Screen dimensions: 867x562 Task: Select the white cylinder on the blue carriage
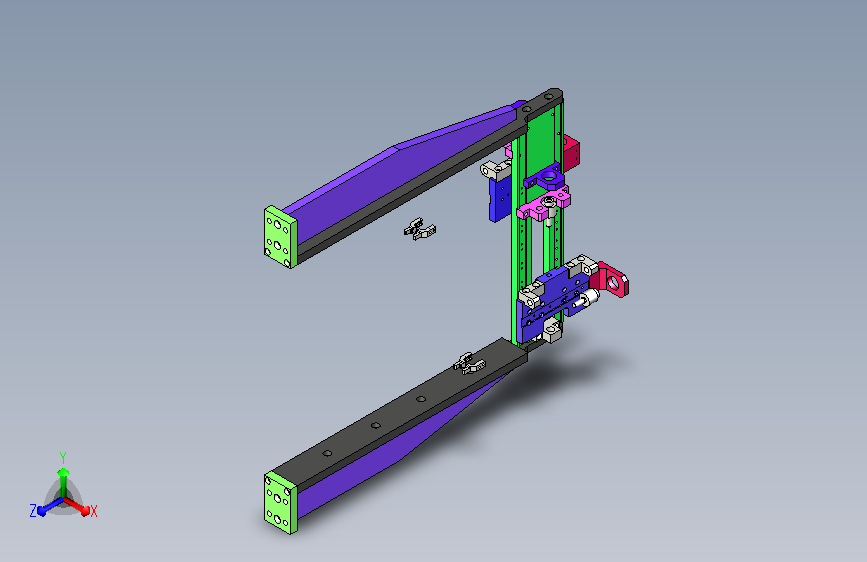(x=587, y=299)
